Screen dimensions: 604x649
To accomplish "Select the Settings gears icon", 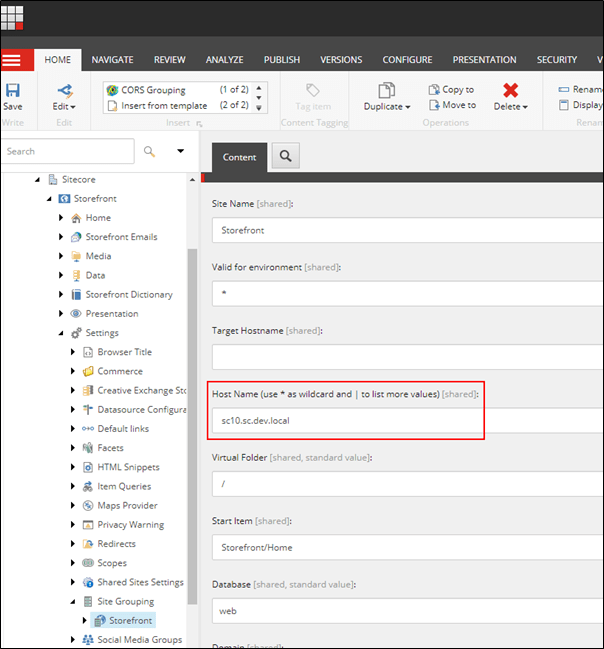I will tap(76, 333).
